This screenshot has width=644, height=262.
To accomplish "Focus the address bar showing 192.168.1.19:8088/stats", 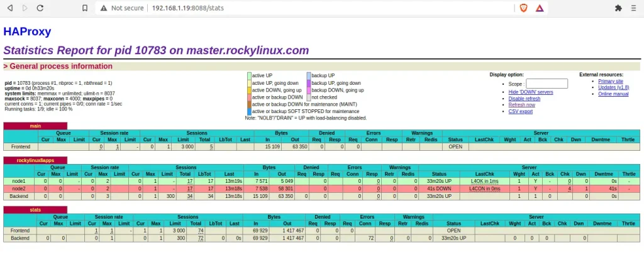I will tap(304, 8).
